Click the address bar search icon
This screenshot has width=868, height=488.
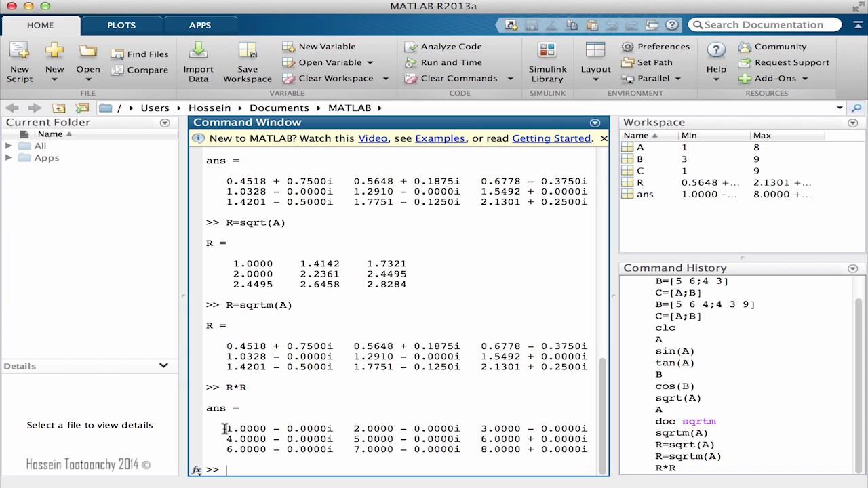click(x=856, y=108)
